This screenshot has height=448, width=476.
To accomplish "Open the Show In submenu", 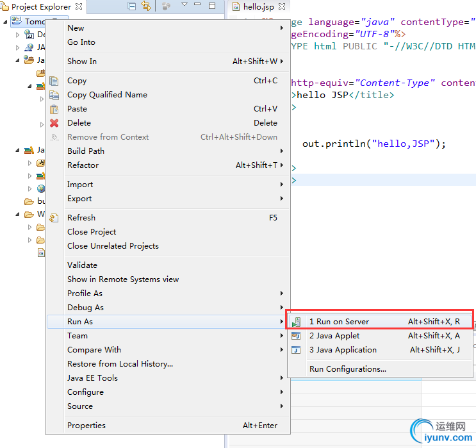I will 168,62.
